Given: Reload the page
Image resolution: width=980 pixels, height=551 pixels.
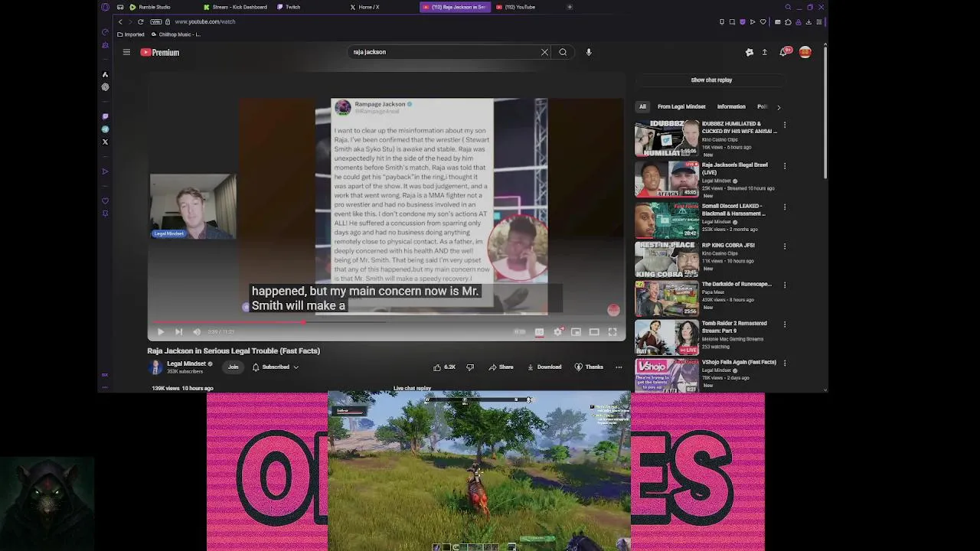Looking at the screenshot, I should (140, 21).
